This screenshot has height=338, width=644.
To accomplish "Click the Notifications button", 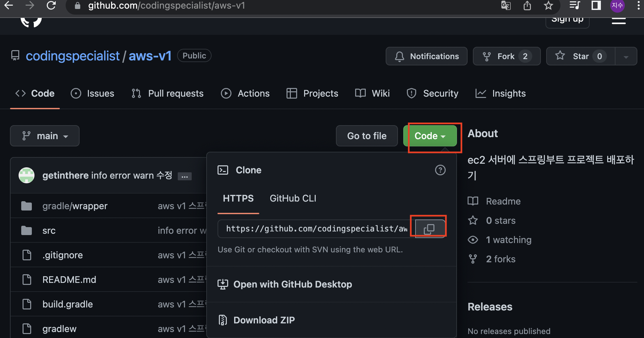I will pos(426,56).
